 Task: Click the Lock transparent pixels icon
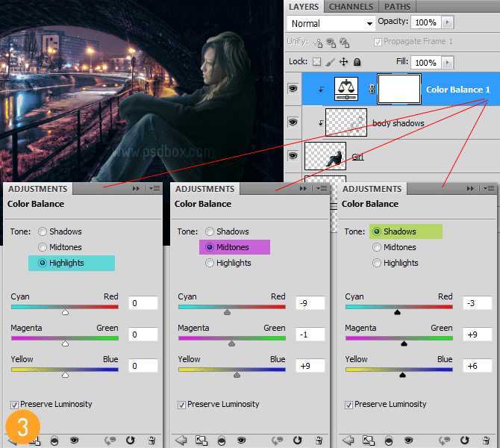316,62
